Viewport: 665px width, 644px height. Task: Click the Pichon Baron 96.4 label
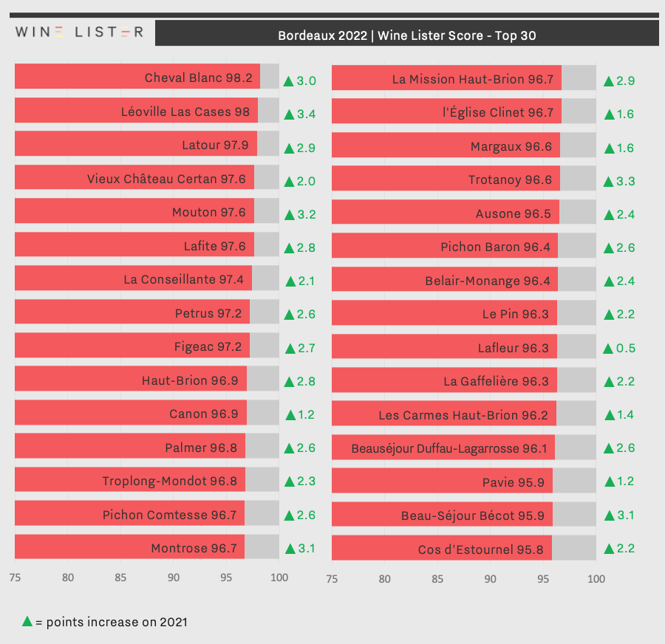pyautogui.click(x=495, y=247)
